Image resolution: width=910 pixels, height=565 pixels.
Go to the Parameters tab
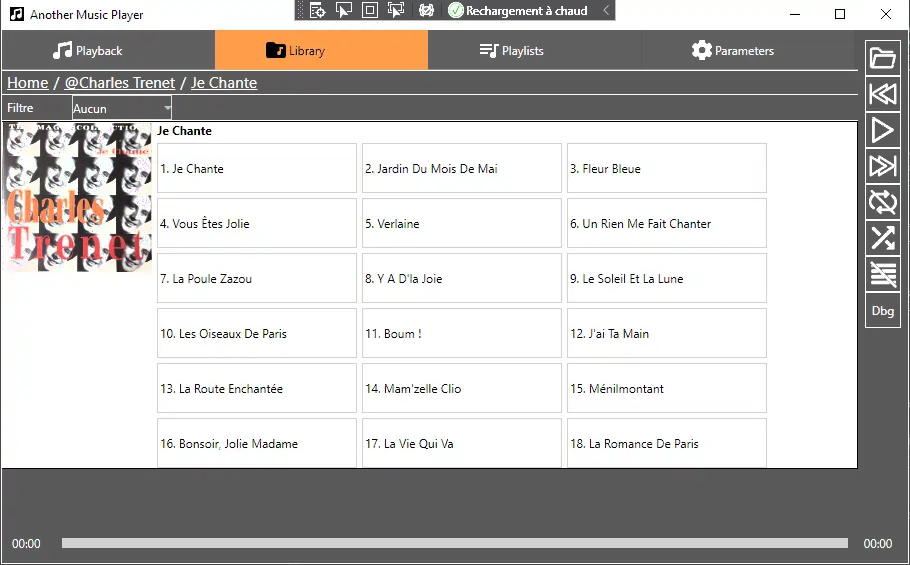[x=749, y=50]
